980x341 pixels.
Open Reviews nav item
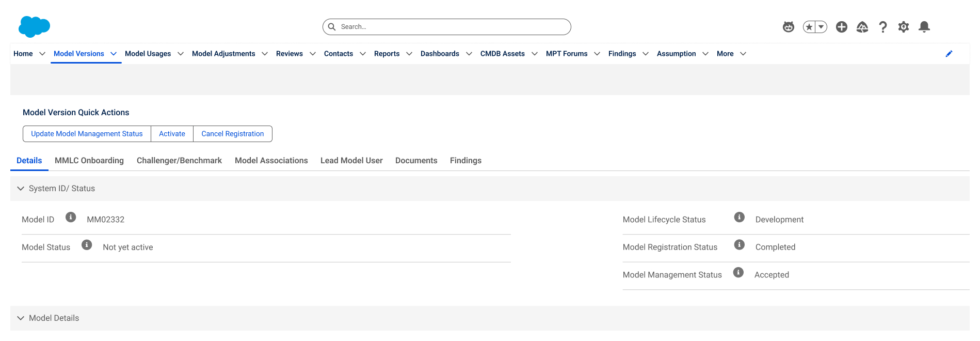click(290, 54)
